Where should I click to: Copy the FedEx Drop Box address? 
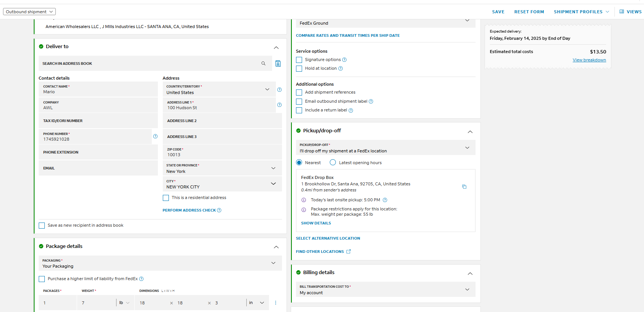(x=464, y=187)
